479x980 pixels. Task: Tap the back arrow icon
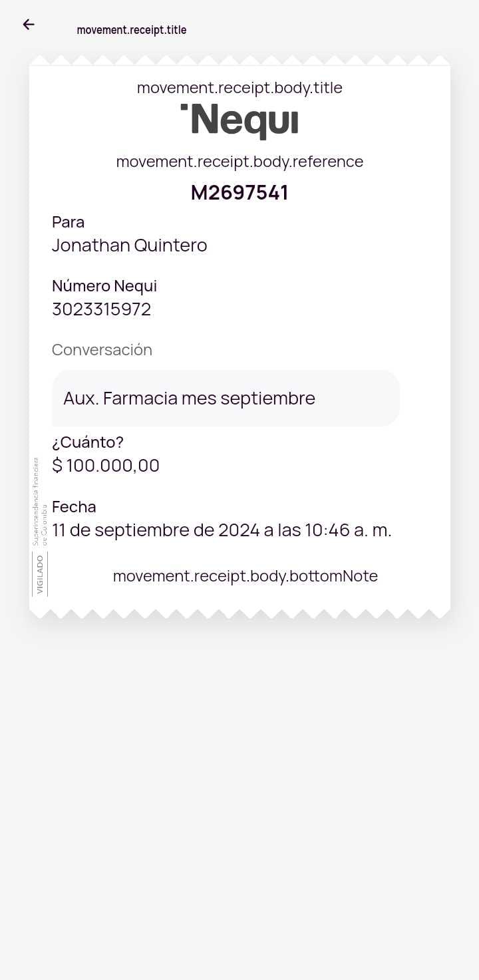(28, 25)
